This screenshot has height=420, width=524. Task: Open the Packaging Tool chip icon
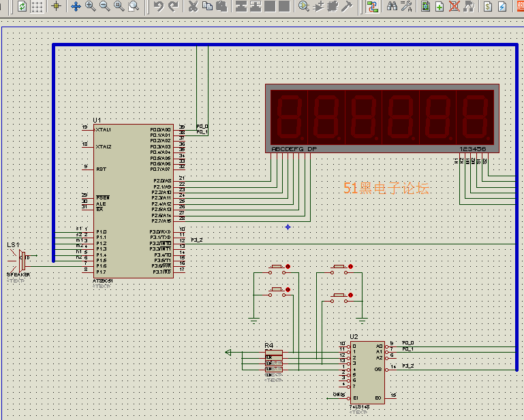333,6
